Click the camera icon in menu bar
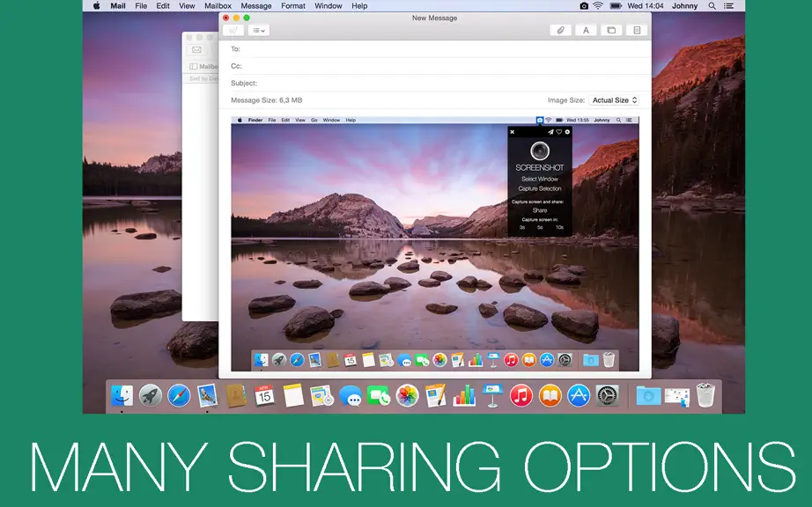Image resolution: width=812 pixels, height=507 pixels. click(584, 6)
